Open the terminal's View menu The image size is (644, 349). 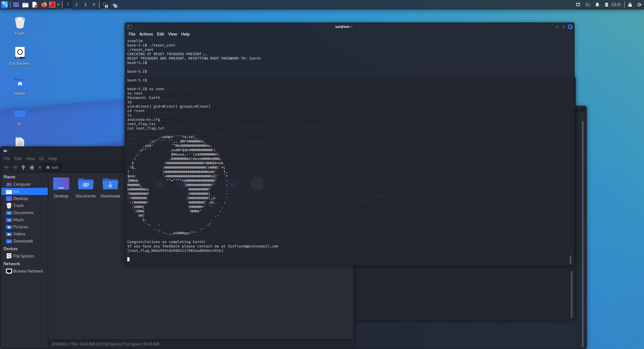[x=173, y=34]
